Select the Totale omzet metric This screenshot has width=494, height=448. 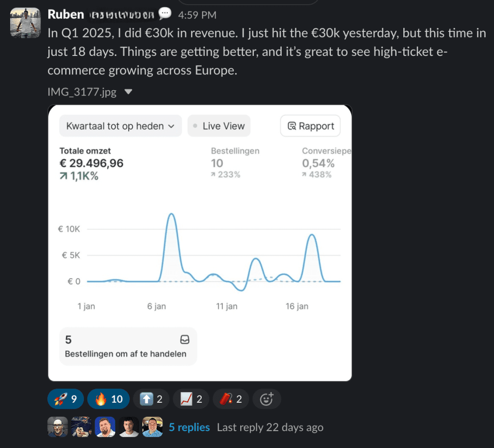(91, 163)
